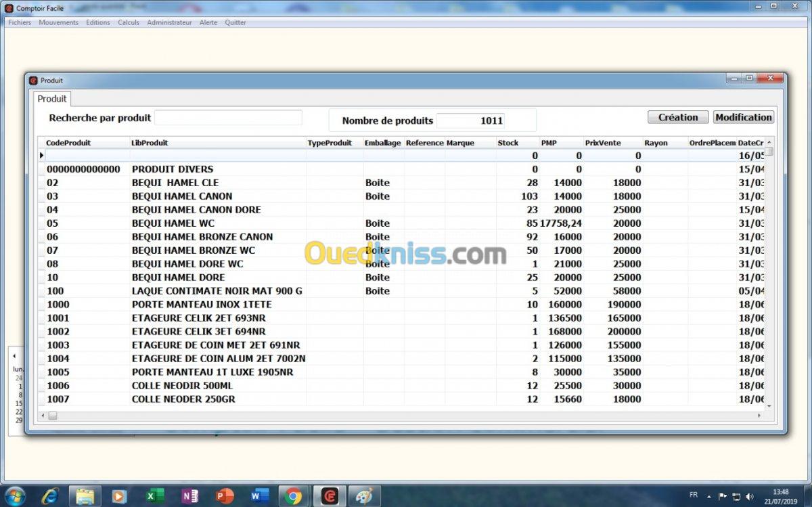Image resolution: width=812 pixels, height=507 pixels.
Task: Click the Windows Start button
Action: tap(14, 496)
